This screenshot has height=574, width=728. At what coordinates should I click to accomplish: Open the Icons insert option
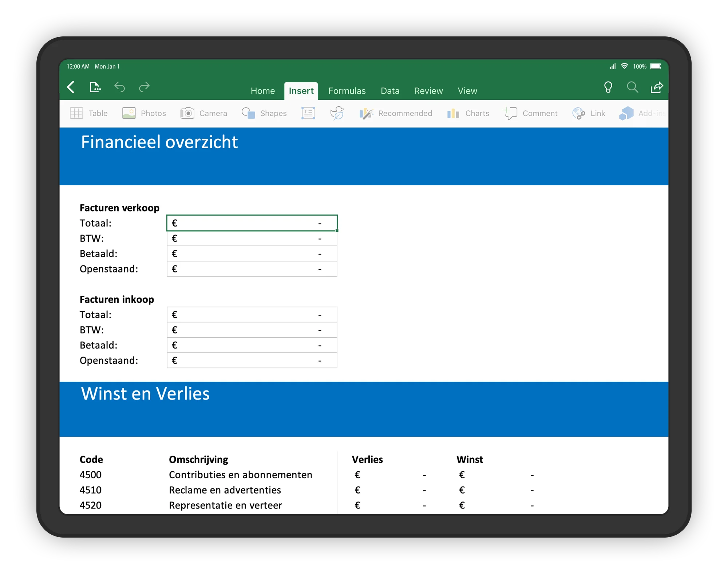click(337, 113)
